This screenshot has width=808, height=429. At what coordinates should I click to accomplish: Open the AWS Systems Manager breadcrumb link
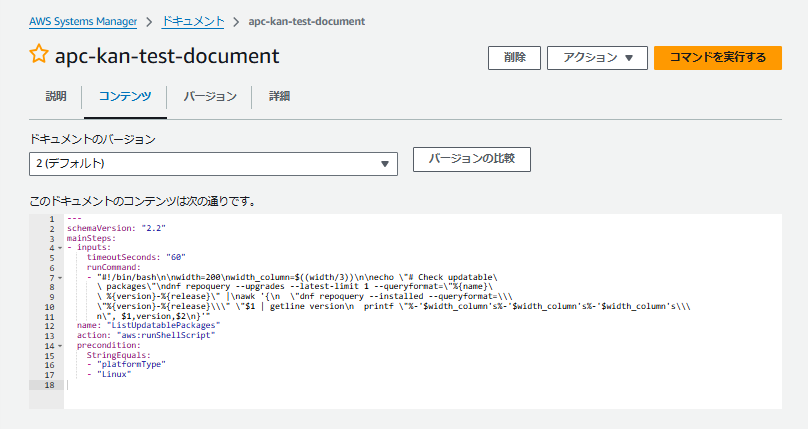coord(83,22)
